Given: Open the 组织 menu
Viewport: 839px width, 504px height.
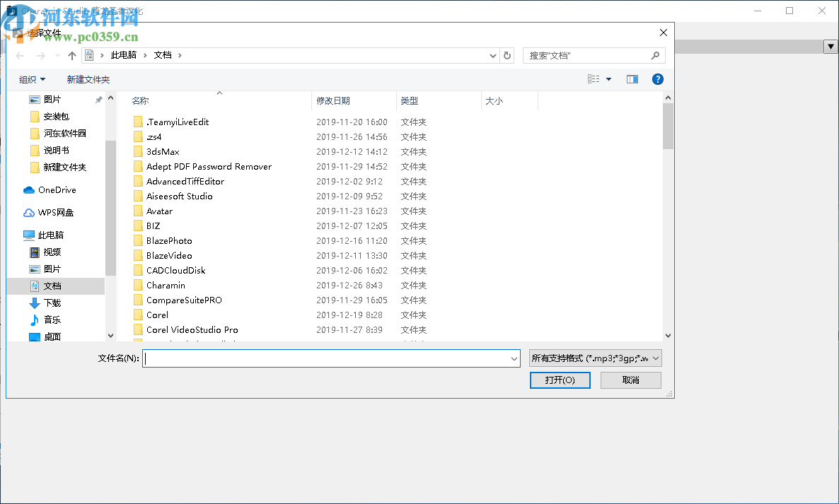Looking at the screenshot, I should pos(32,80).
